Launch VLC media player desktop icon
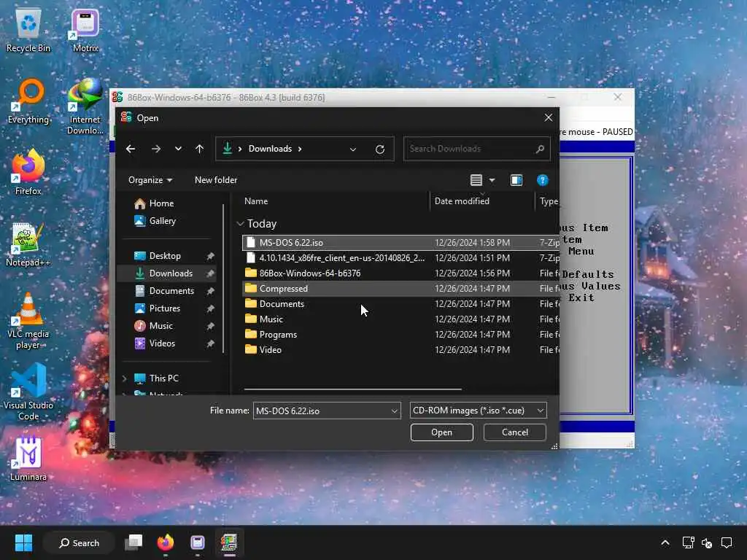 tap(28, 321)
